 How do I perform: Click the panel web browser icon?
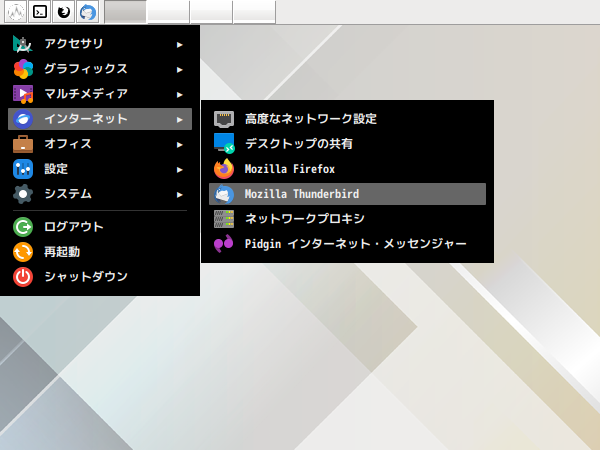(x=64, y=12)
